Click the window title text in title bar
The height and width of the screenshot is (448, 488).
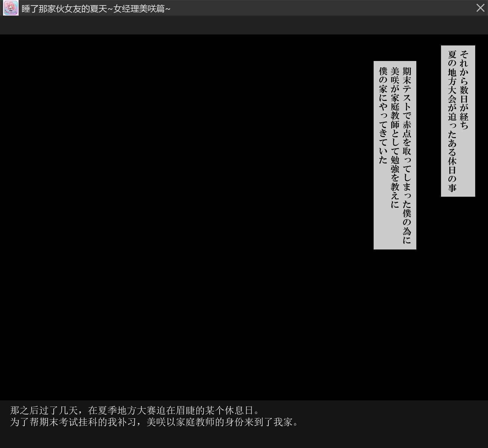(96, 9)
